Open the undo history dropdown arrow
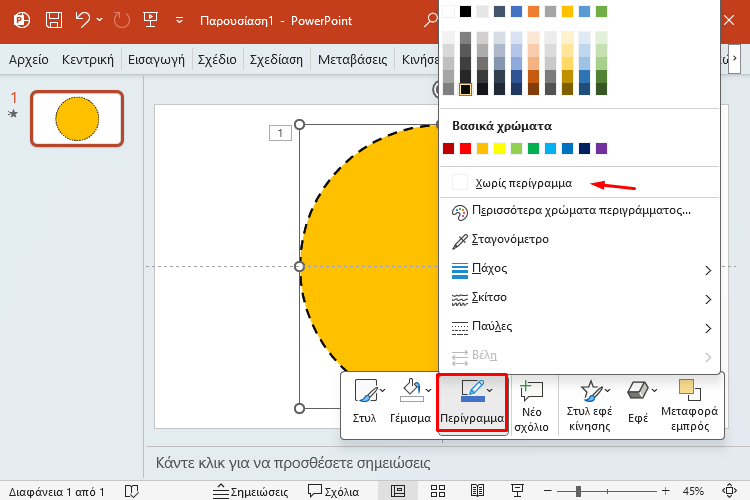 (x=99, y=20)
